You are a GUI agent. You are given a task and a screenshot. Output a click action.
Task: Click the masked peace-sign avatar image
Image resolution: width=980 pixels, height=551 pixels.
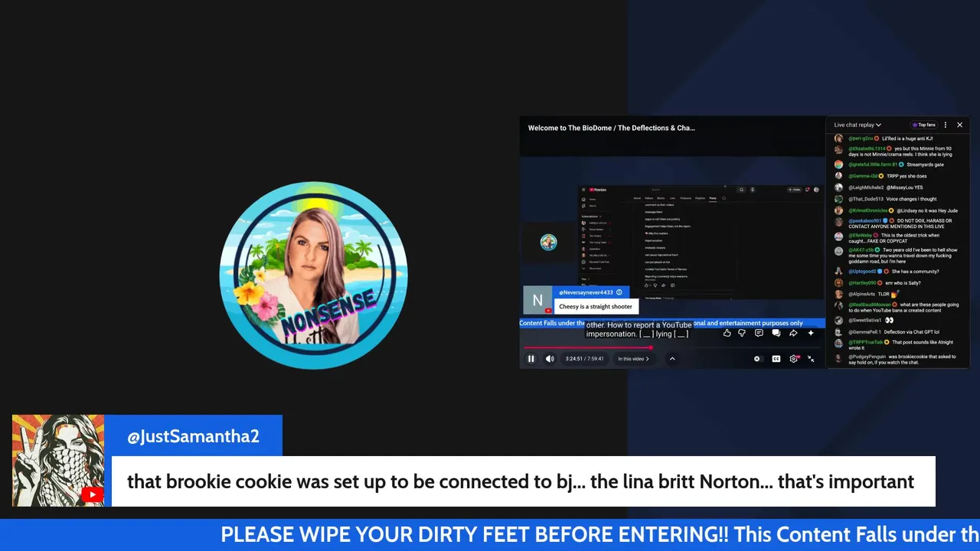click(58, 461)
